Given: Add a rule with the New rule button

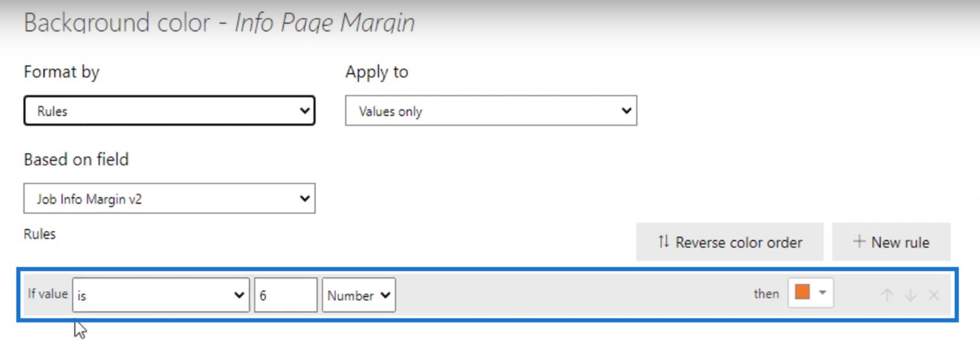Looking at the screenshot, I should (x=891, y=242).
